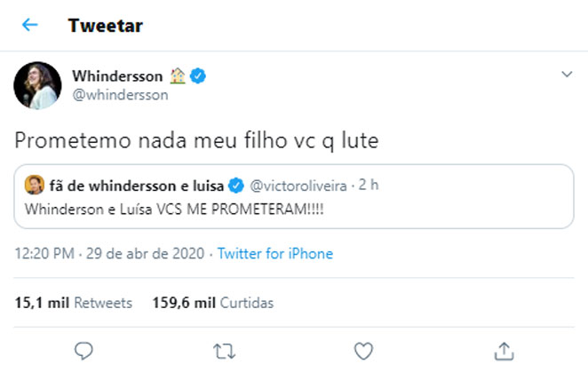Viewport: 588px width, 372px height.
Task: Click Whindersson's blue verified badge
Action: [199, 77]
